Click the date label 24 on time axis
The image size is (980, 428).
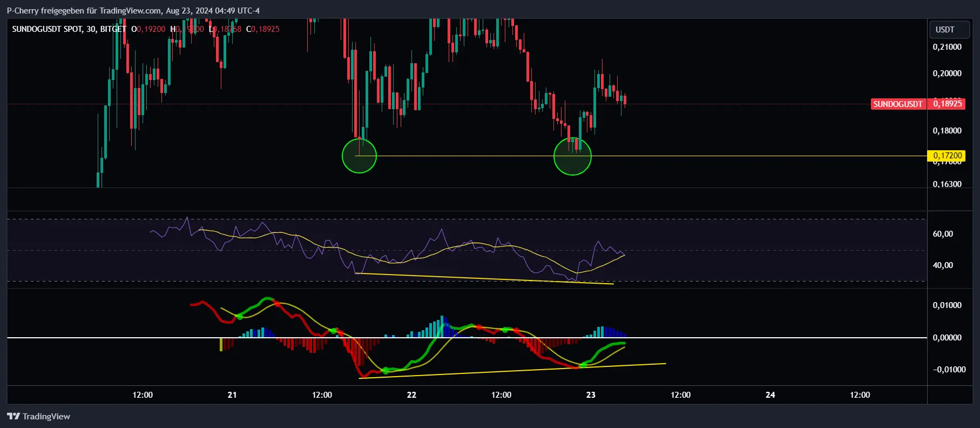point(771,395)
